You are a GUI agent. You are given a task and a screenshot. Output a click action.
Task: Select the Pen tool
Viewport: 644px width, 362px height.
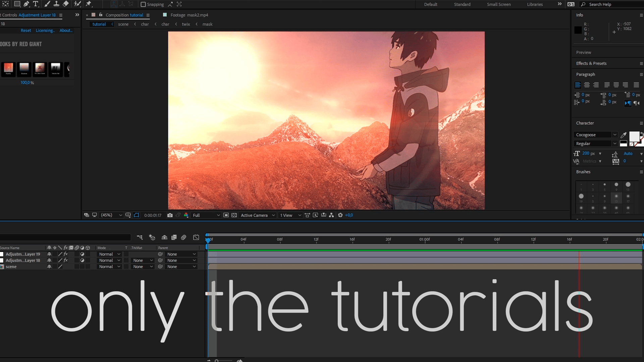26,4
